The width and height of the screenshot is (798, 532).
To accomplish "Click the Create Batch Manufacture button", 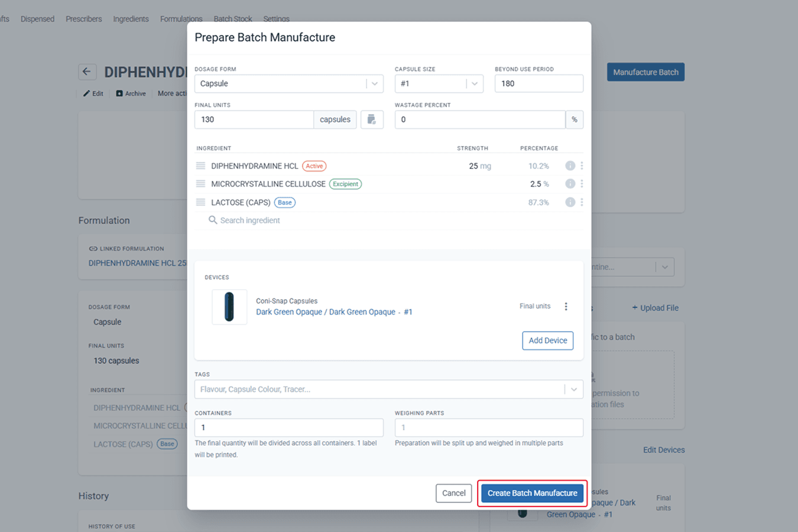I will pos(533,493).
